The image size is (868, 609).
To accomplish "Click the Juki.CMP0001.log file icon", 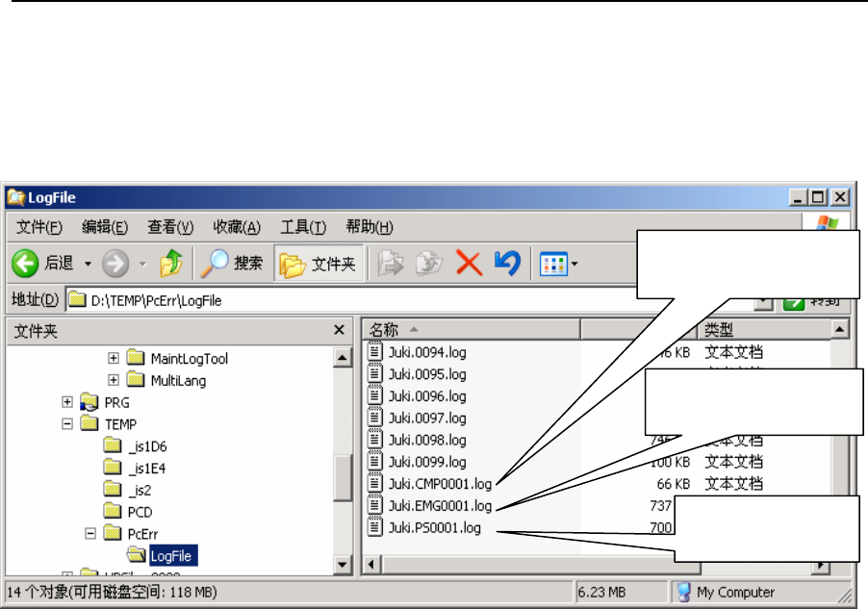I will point(375,482).
